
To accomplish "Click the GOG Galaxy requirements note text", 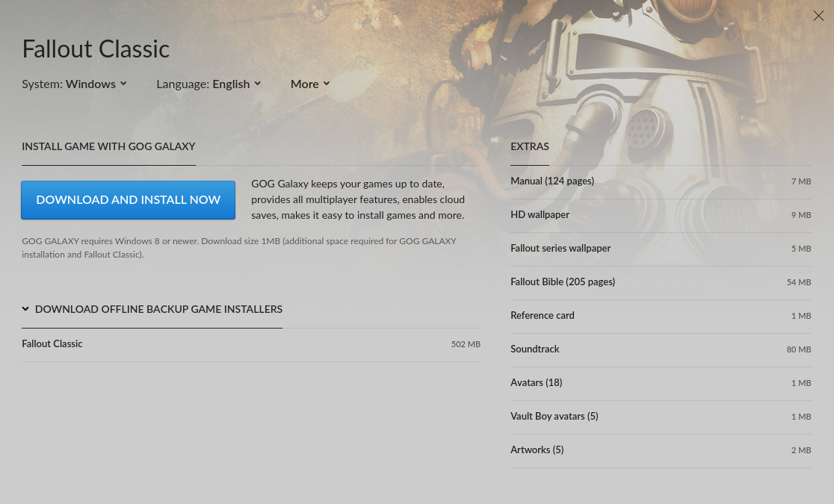I will 239,248.
